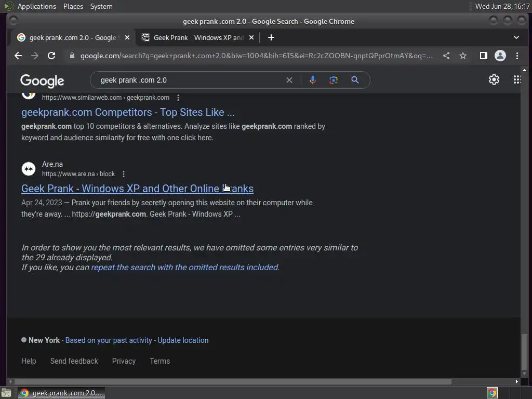
Task: Close the Google search tab
Action: [x=127, y=37]
